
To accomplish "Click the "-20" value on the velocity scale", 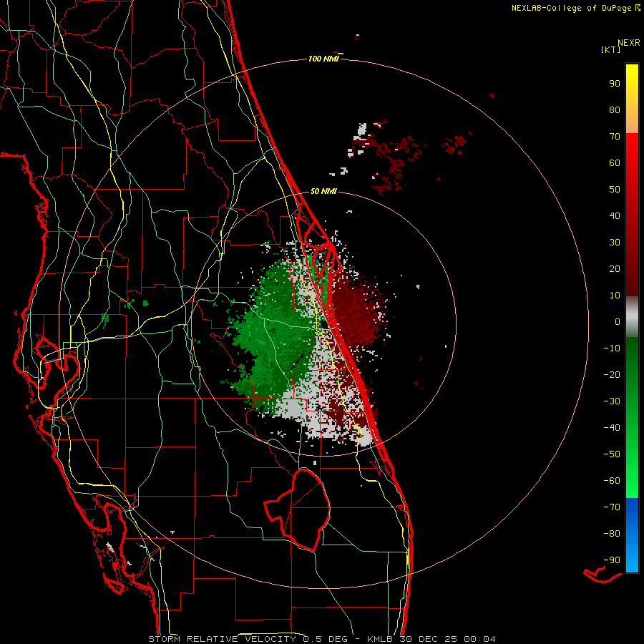I will coord(612,374).
